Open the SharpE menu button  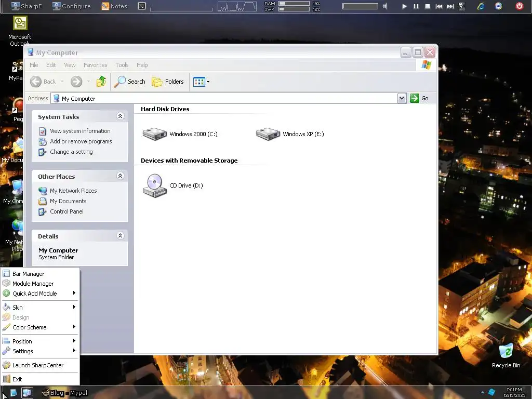point(27,6)
